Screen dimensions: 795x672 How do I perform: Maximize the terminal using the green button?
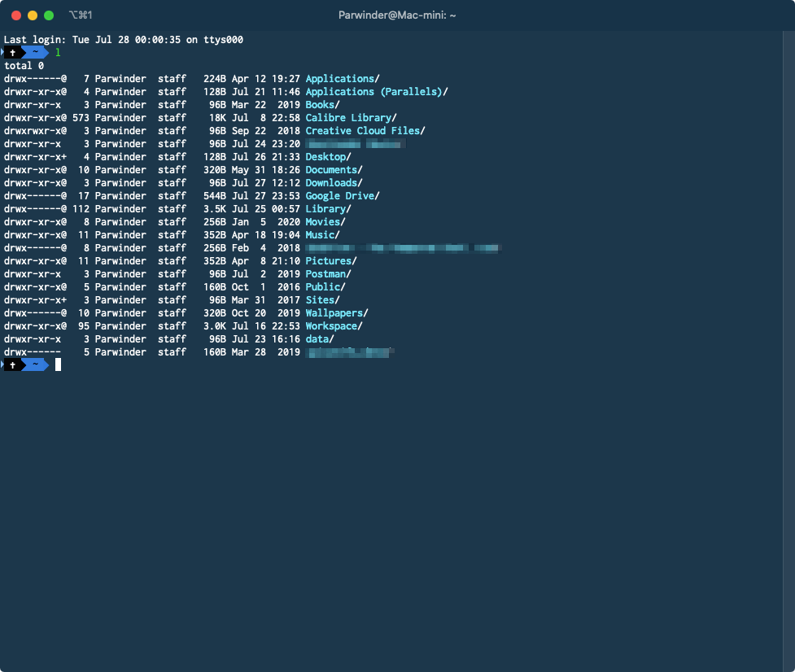coord(49,15)
